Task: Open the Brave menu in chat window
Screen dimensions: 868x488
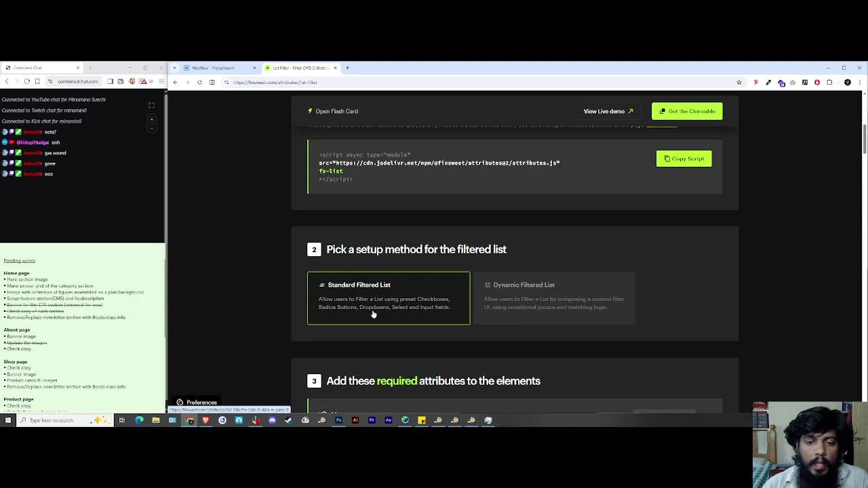Action: click(x=161, y=81)
